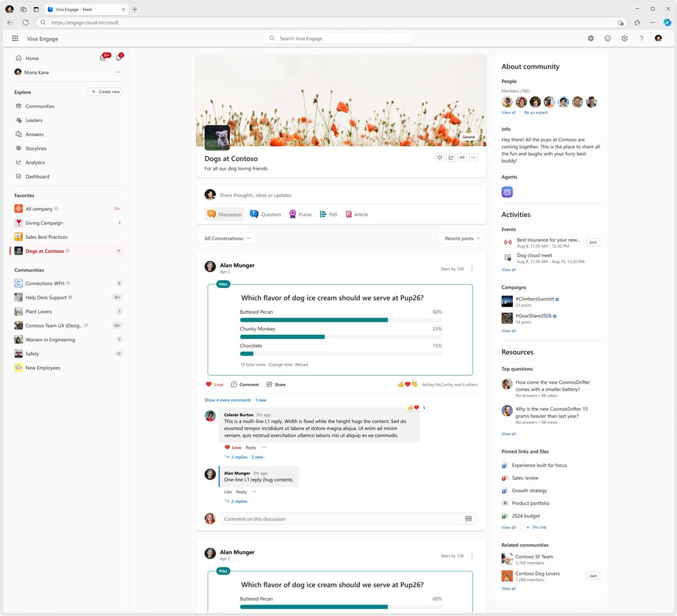This screenshot has height=616, width=677.
Task: Toggle Love on Celeste Burton's reply
Action: (x=233, y=448)
